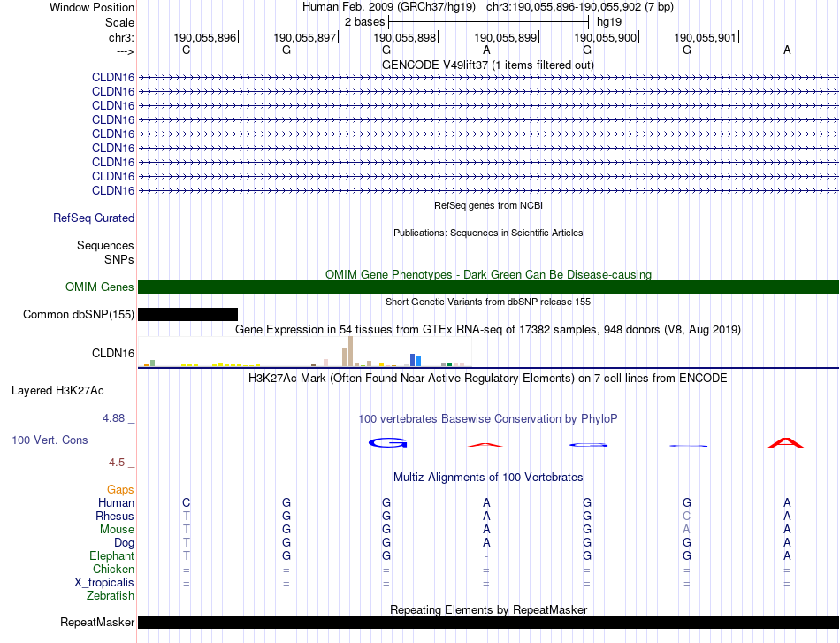
Task: Click the dark green OMIM Genes bar
Action: click(x=488, y=287)
